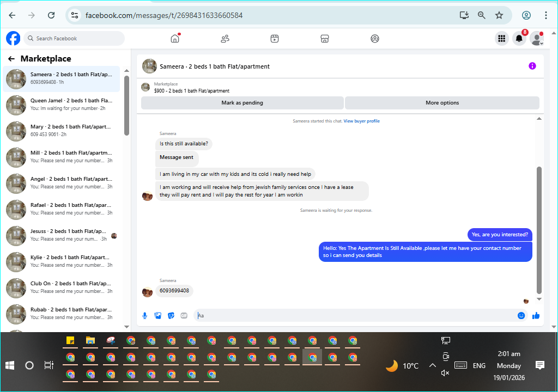Open the Video/Reels icon in navigation
Image resolution: width=558 pixels, height=392 pixels.
(x=275, y=39)
